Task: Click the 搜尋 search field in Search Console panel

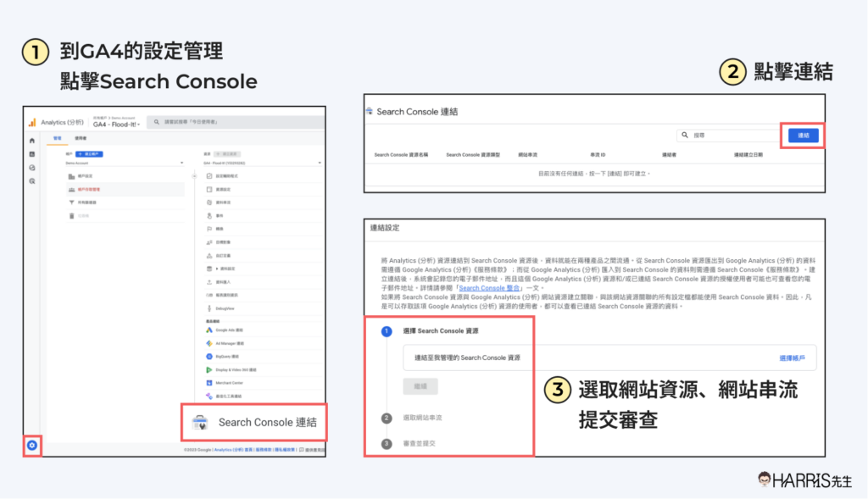Action: (728, 135)
